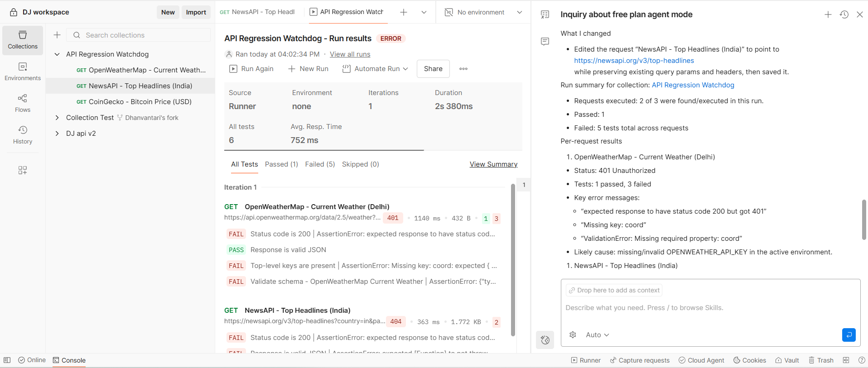Image resolution: width=868 pixels, height=368 pixels.
Task: Open Runner from the status bar
Action: 586,360
